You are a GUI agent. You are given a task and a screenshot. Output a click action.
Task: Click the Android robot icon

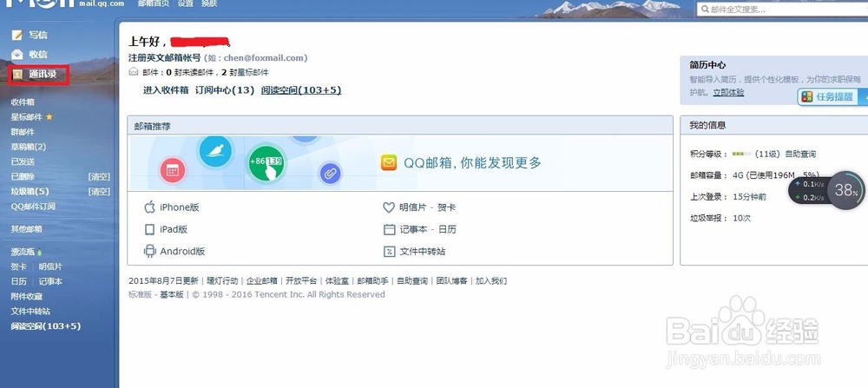149,251
